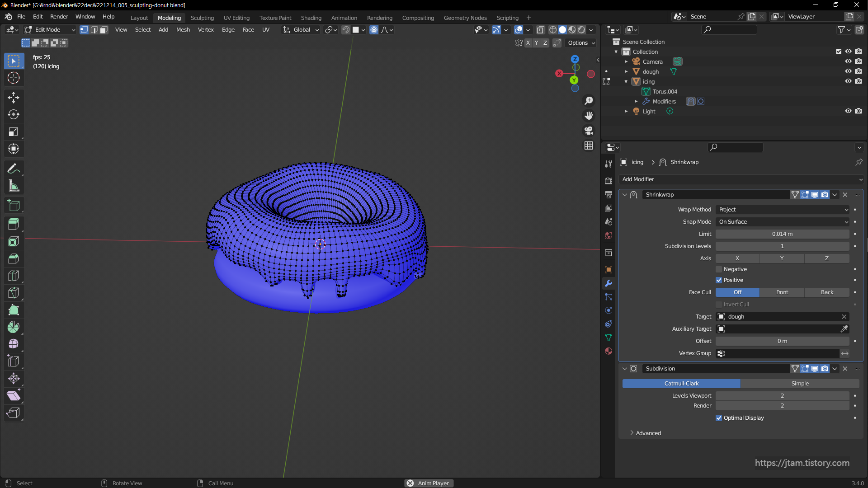Toggle camera view icon in viewport
The image size is (868, 488).
point(589,131)
